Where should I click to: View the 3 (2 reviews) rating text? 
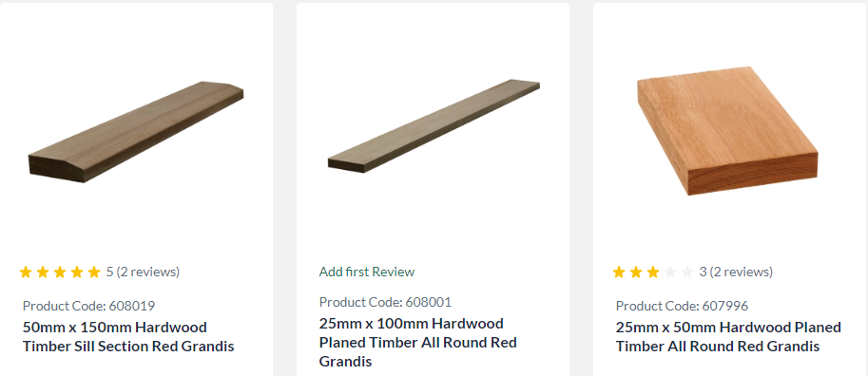(736, 273)
